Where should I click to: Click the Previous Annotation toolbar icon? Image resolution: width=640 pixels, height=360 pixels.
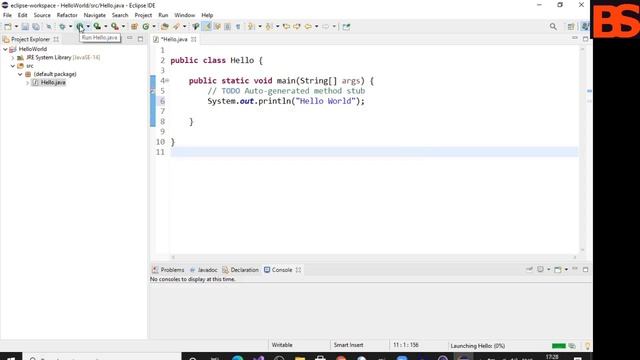tap(269, 27)
